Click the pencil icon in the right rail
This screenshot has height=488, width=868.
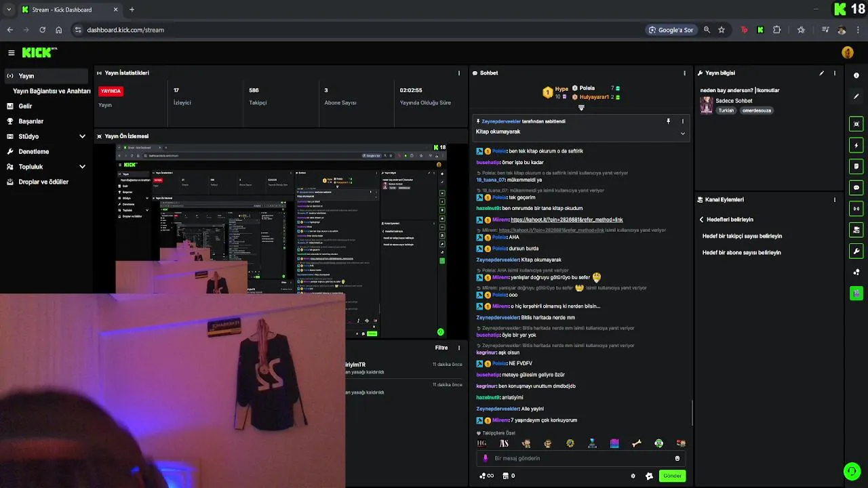pos(856,96)
